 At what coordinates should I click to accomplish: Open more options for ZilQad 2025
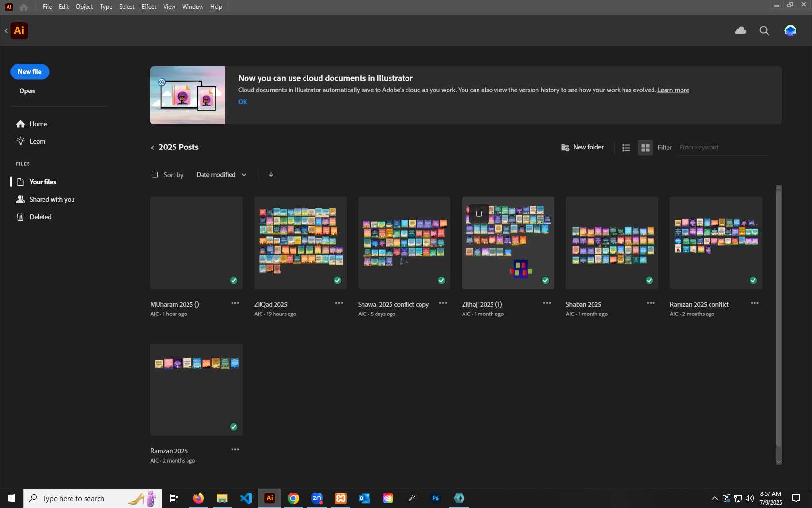(x=339, y=303)
